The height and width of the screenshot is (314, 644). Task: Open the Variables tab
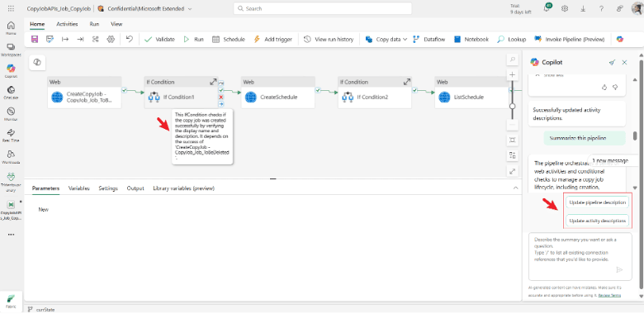tap(79, 188)
